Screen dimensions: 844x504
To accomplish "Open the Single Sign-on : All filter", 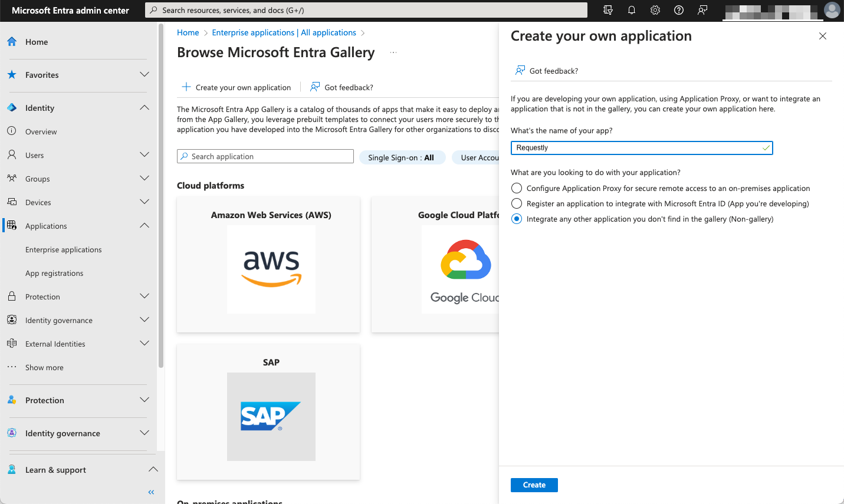I will tap(401, 157).
